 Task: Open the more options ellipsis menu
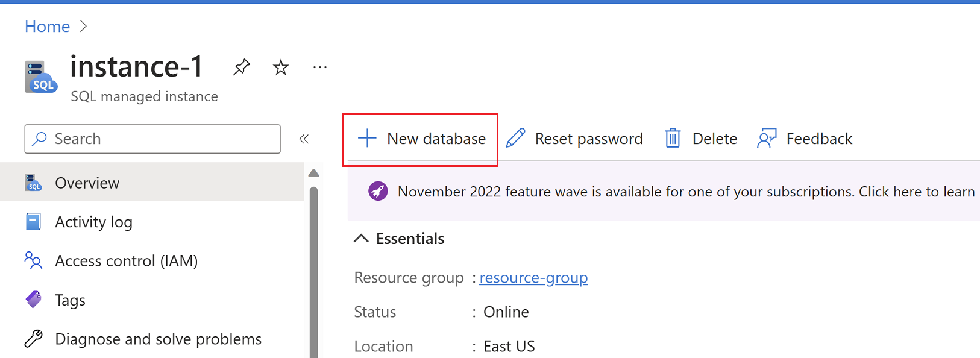(320, 67)
